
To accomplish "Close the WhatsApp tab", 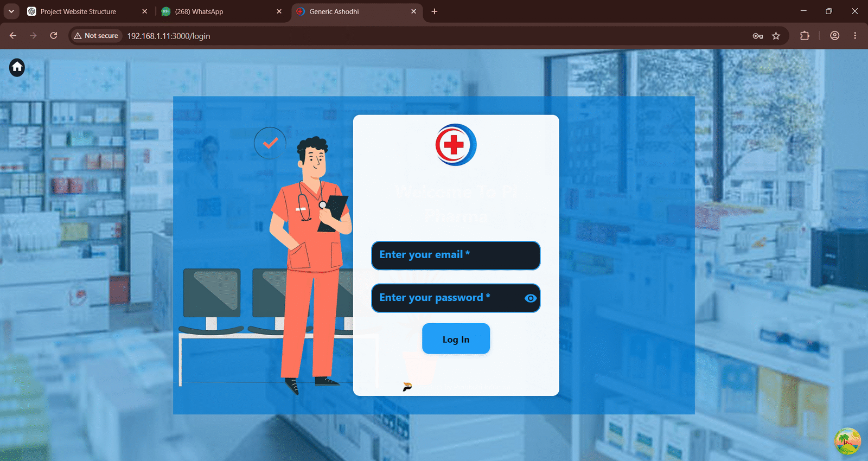I will (279, 11).
